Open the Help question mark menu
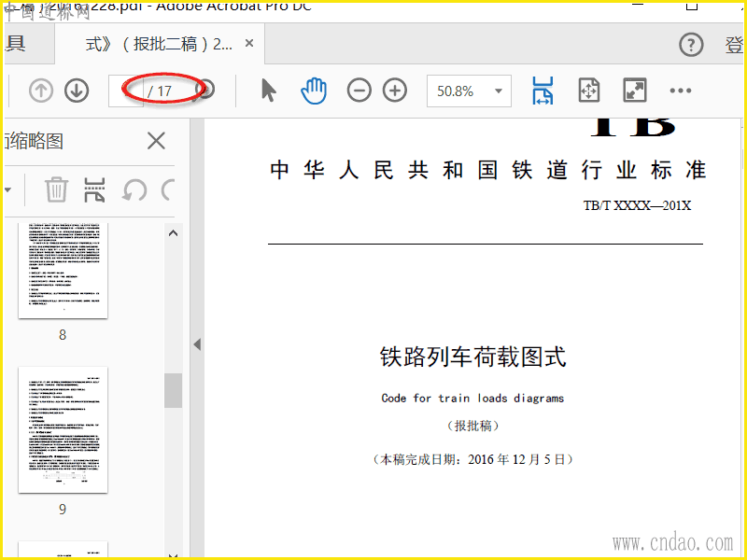Viewport: 747px width, 560px height. pos(691,45)
